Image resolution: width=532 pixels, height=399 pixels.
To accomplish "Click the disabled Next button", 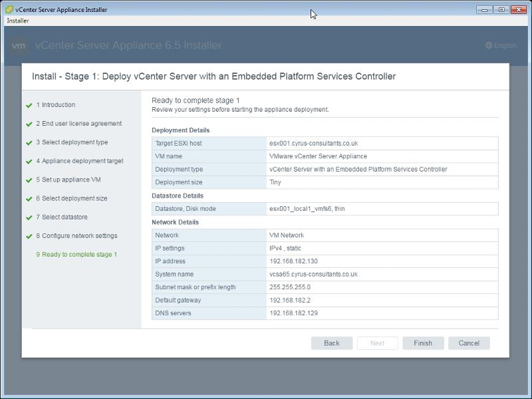I will [x=377, y=343].
